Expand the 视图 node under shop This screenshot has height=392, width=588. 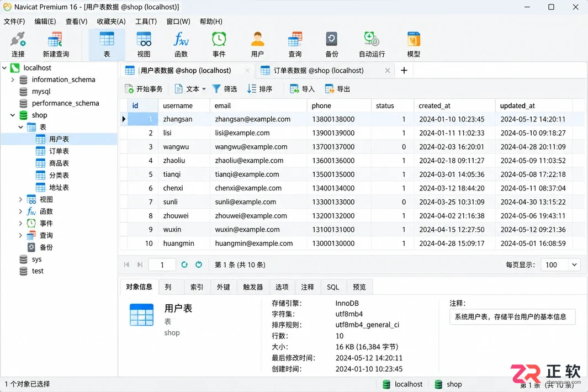pyautogui.click(x=20, y=199)
